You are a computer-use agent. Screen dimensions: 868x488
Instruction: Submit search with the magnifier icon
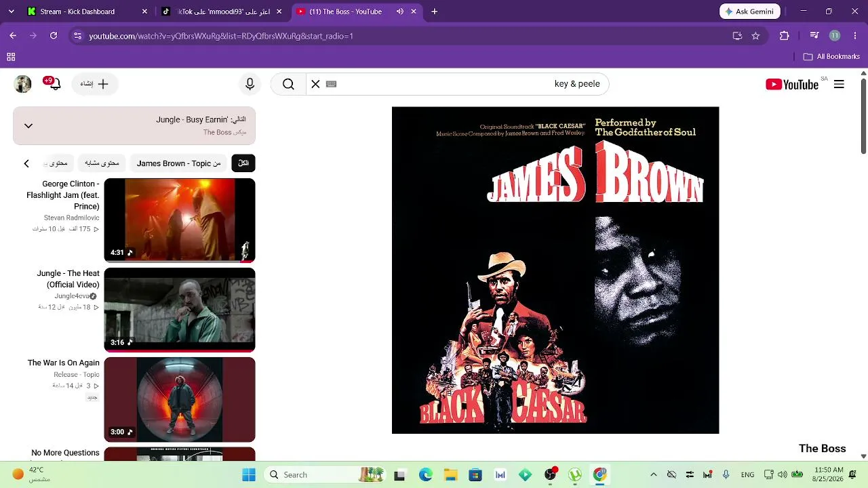pyautogui.click(x=288, y=84)
